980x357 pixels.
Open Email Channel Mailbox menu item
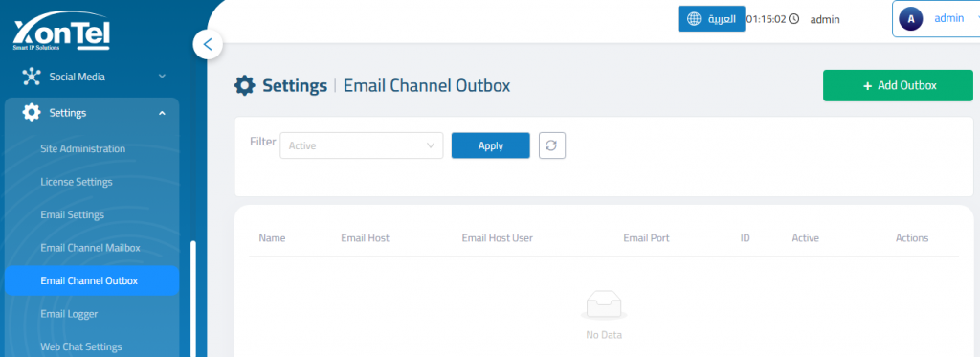point(90,248)
